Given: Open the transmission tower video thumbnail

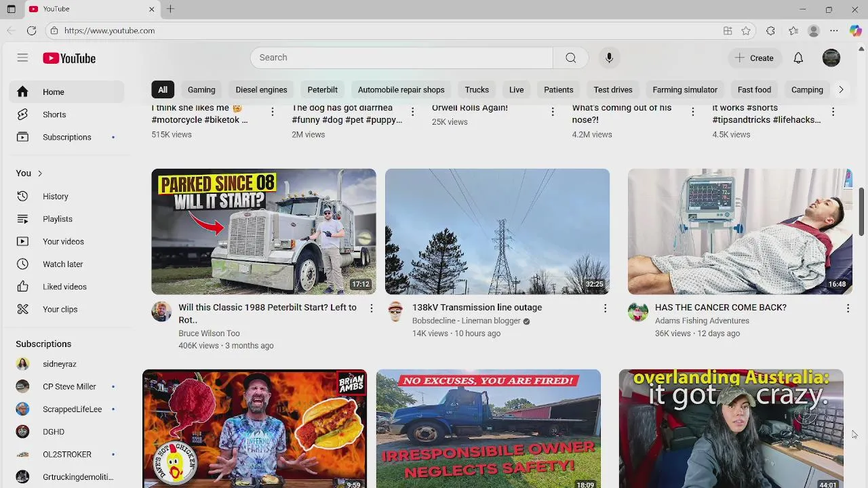Looking at the screenshot, I should (x=497, y=231).
